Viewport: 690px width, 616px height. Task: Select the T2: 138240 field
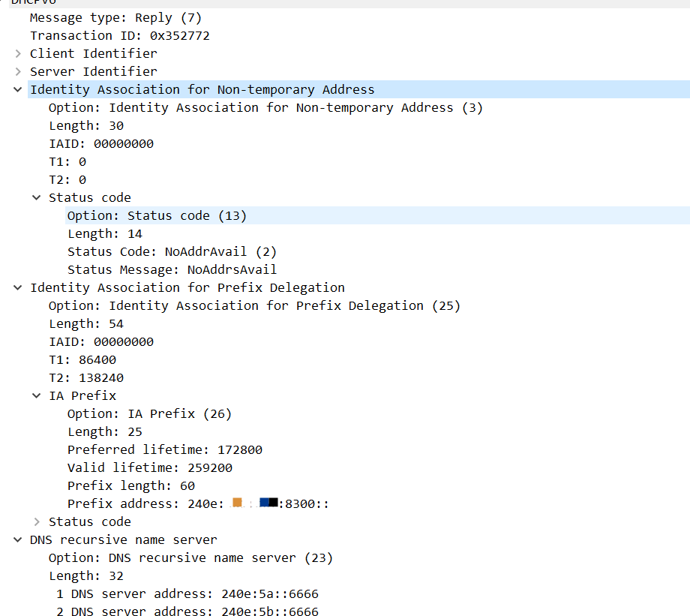[86, 377]
